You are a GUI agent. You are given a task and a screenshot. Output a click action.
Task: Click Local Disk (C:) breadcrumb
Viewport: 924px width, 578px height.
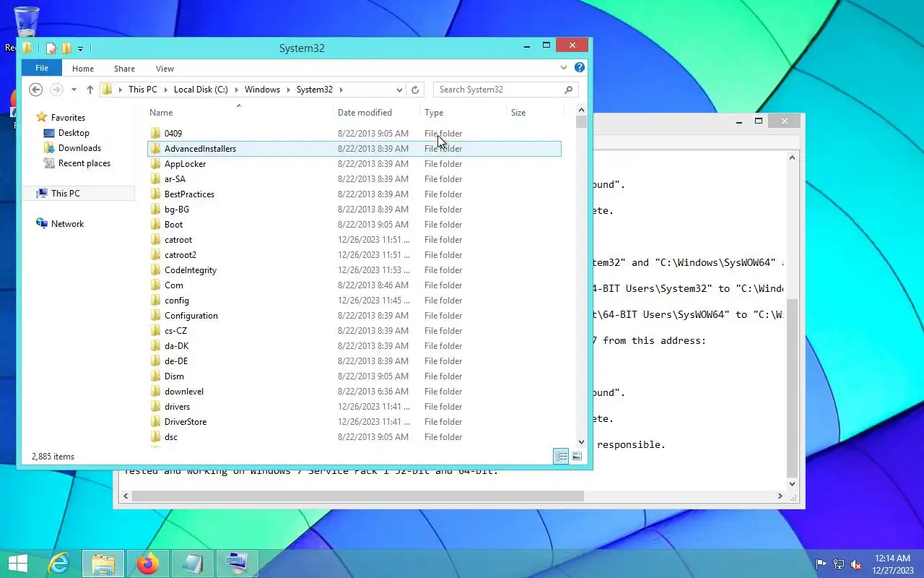pyautogui.click(x=201, y=90)
